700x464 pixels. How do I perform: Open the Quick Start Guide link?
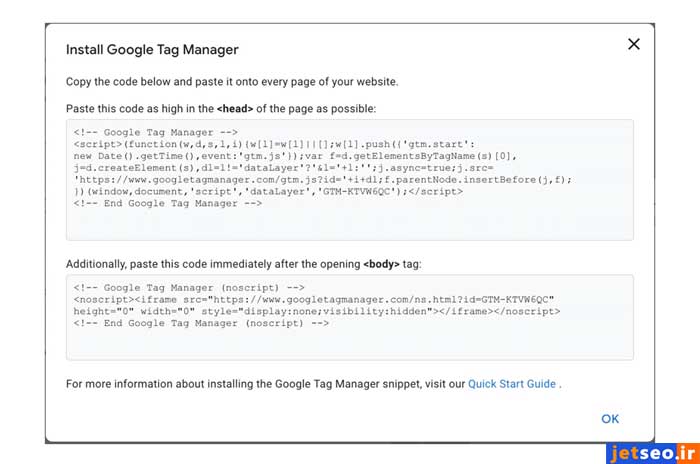(512, 384)
